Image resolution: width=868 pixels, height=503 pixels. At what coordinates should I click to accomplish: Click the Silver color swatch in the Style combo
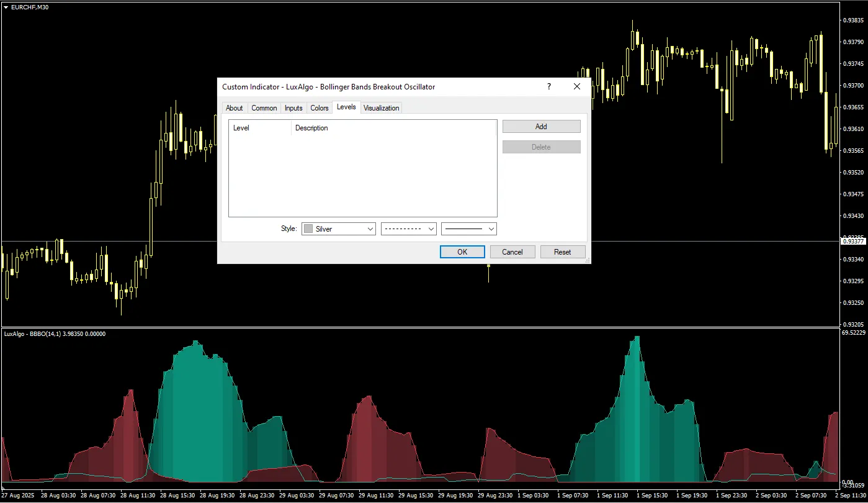click(308, 229)
